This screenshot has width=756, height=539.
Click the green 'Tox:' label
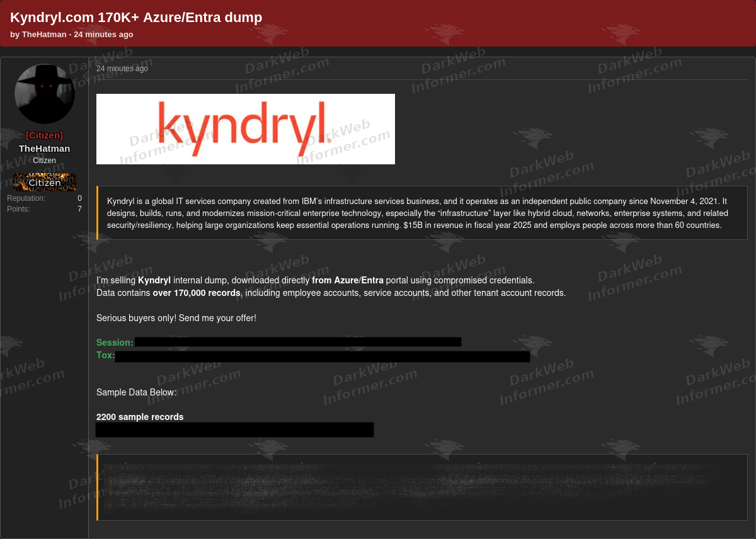[106, 355]
